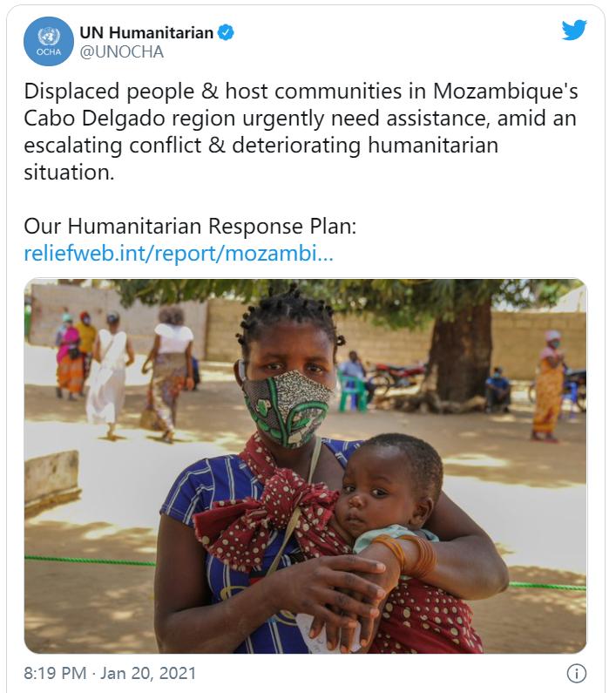Open Twitter via the bird logo

tap(574, 31)
